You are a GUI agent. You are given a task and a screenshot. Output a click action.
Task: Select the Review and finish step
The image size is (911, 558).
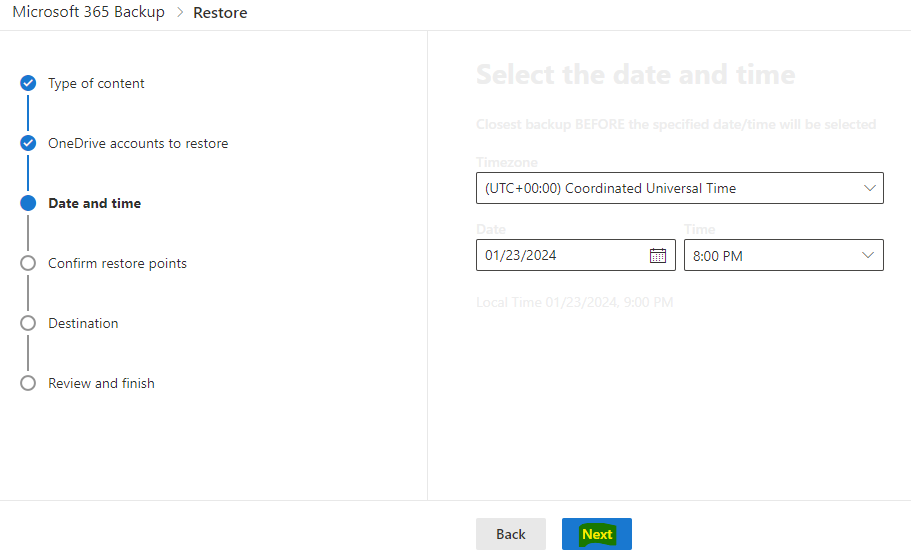pyautogui.click(x=101, y=383)
